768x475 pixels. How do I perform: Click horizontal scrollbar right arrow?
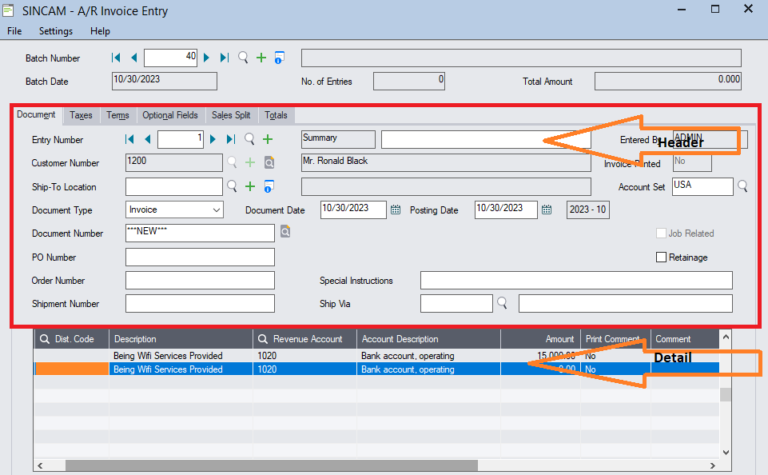(x=713, y=465)
